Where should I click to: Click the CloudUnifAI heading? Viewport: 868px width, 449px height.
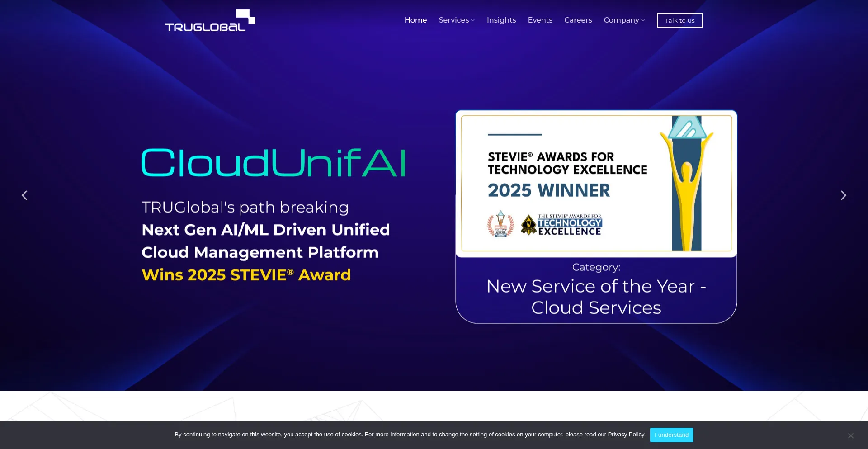click(x=274, y=163)
